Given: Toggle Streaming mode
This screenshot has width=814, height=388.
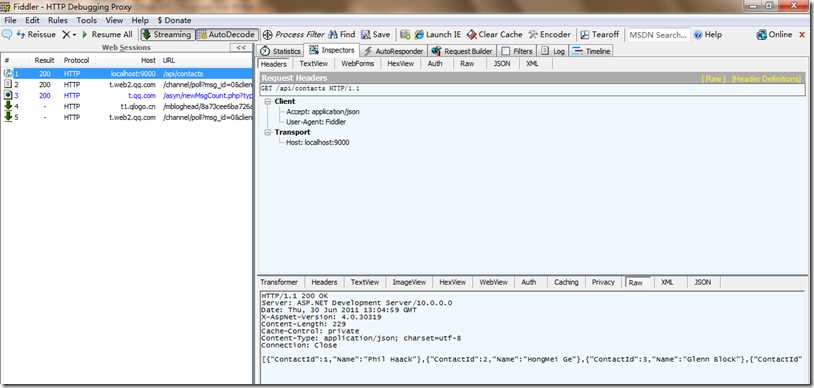Looking at the screenshot, I should [x=167, y=35].
